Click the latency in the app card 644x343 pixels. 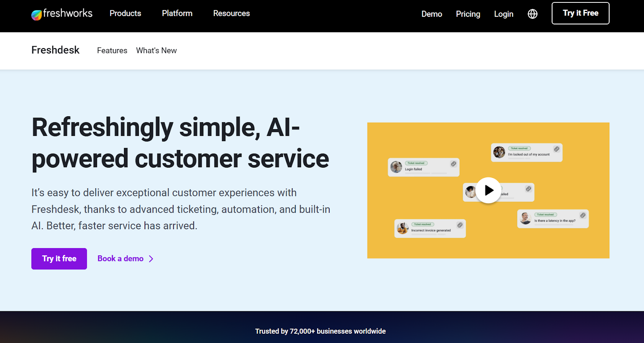click(x=553, y=219)
